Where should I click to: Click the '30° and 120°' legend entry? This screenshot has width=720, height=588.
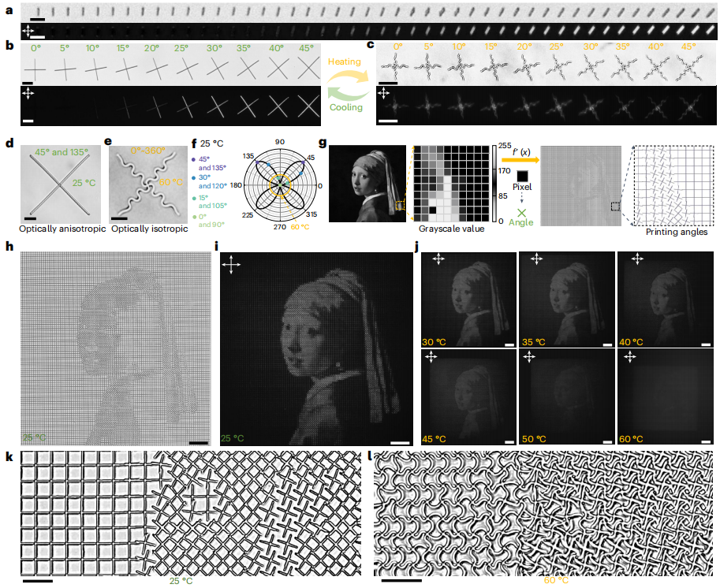[x=213, y=181]
